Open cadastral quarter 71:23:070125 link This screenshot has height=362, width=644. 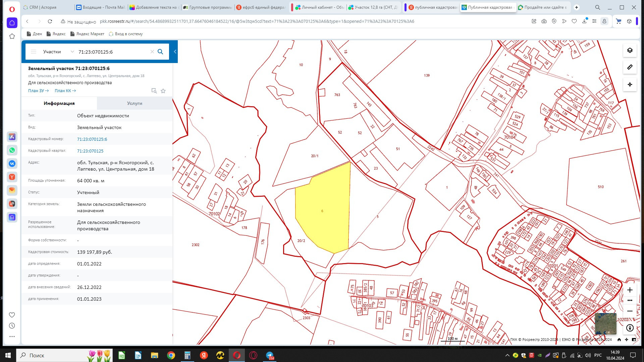pos(90,151)
